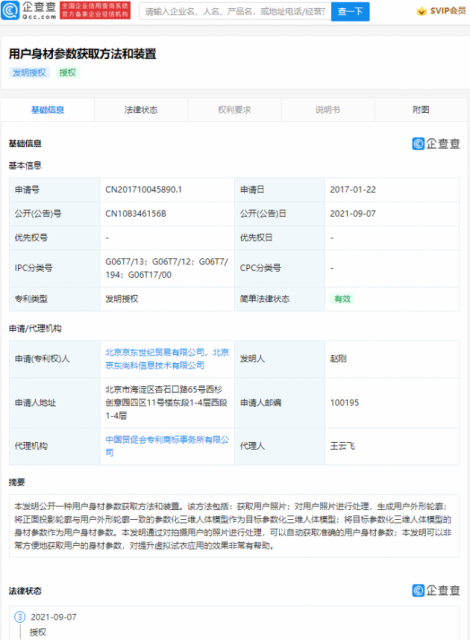Click the circled 3 timeline marker
This screenshot has height=640, width=470.
click(x=20, y=617)
